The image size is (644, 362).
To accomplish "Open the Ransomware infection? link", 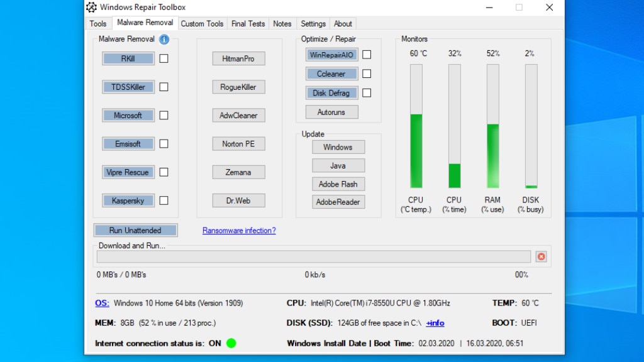I will pos(239,231).
